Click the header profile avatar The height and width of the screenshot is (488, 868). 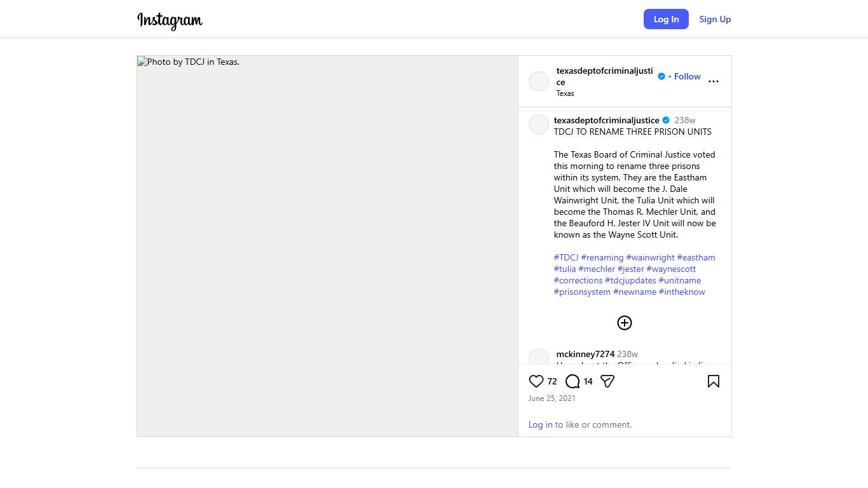(x=539, y=81)
